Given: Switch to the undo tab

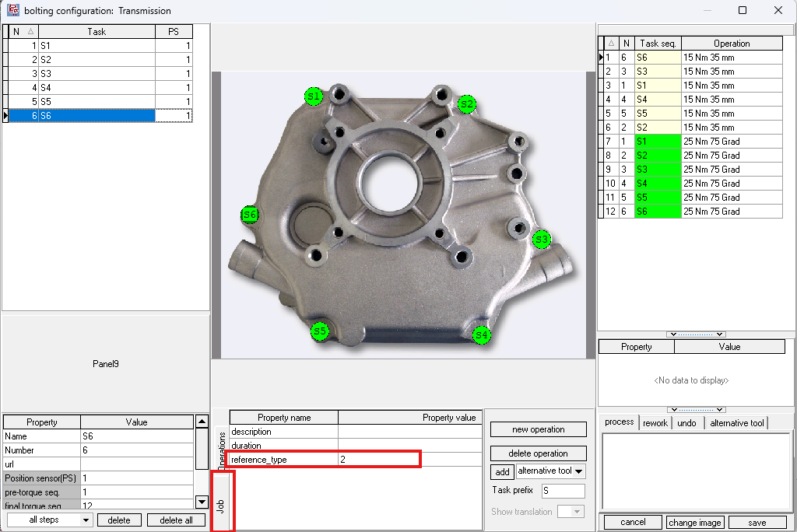Looking at the screenshot, I should coord(686,422).
